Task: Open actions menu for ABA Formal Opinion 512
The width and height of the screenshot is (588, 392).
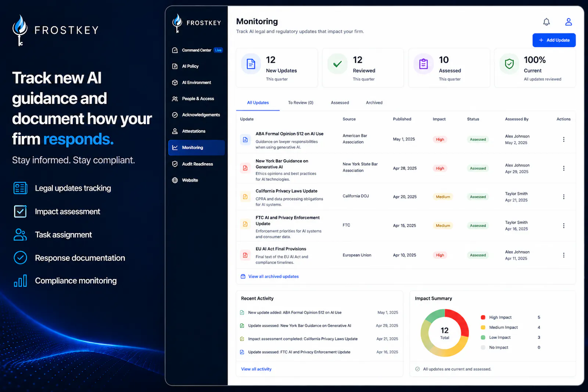Action: pyautogui.click(x=563, y=140)
